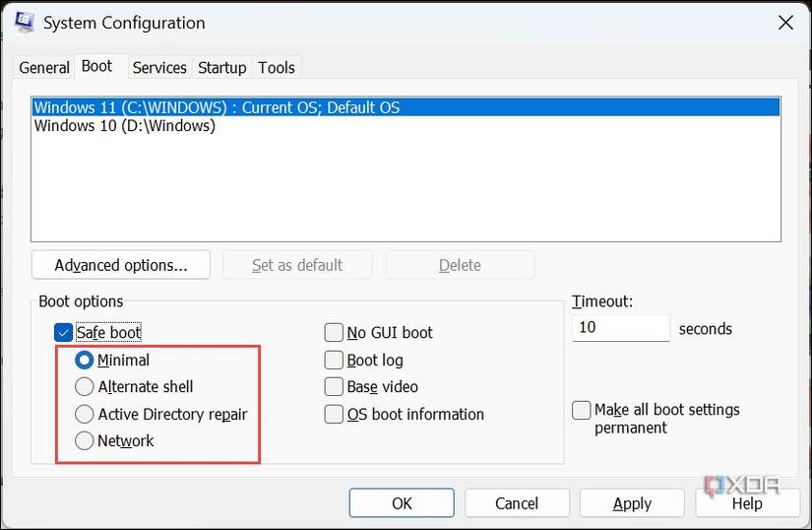Check the Boot log option
Screen dimensions: 812x530
(335, 361)
